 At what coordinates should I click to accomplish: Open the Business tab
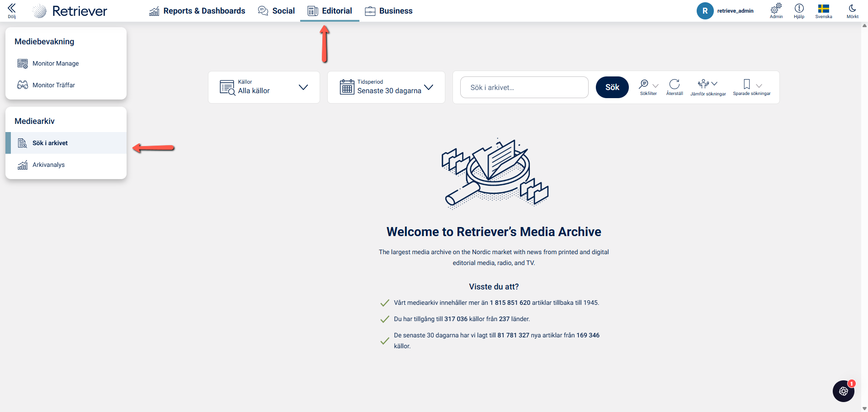[389, 11]
